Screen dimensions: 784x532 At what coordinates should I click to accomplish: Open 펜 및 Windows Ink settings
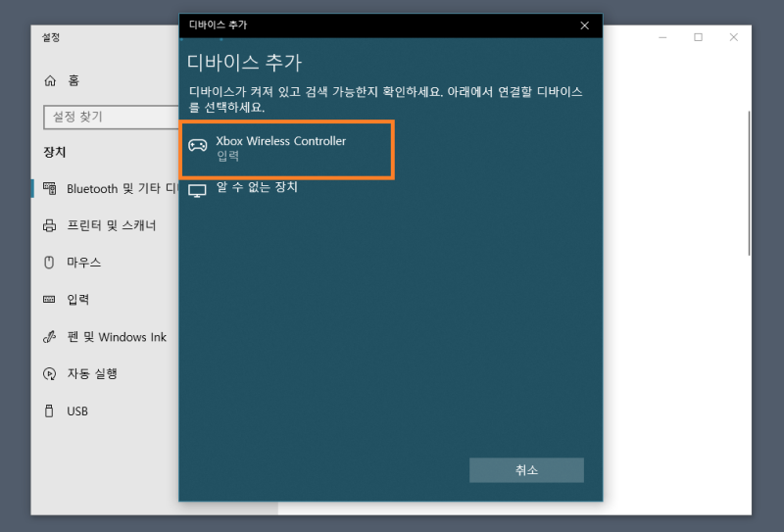[117, 337]
